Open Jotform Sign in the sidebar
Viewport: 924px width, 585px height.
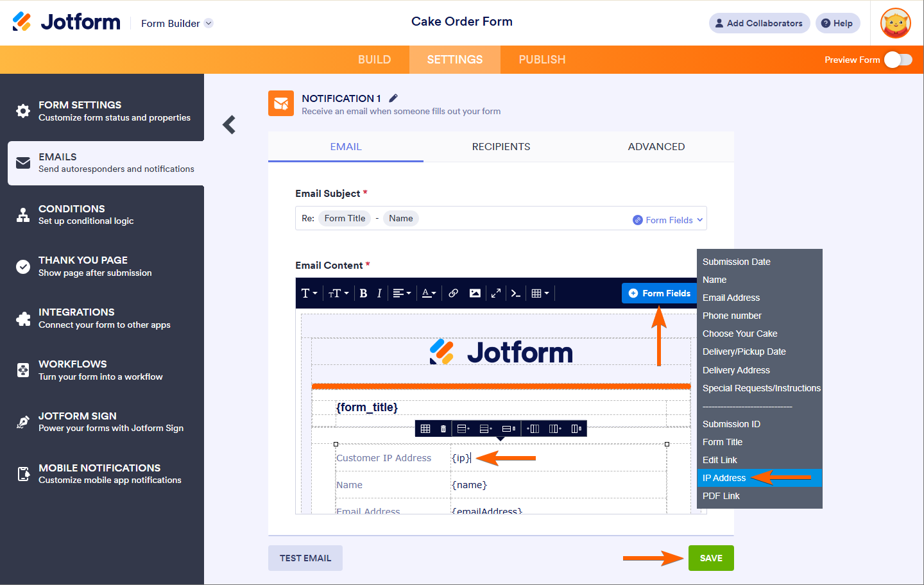[x=102, y=422]
